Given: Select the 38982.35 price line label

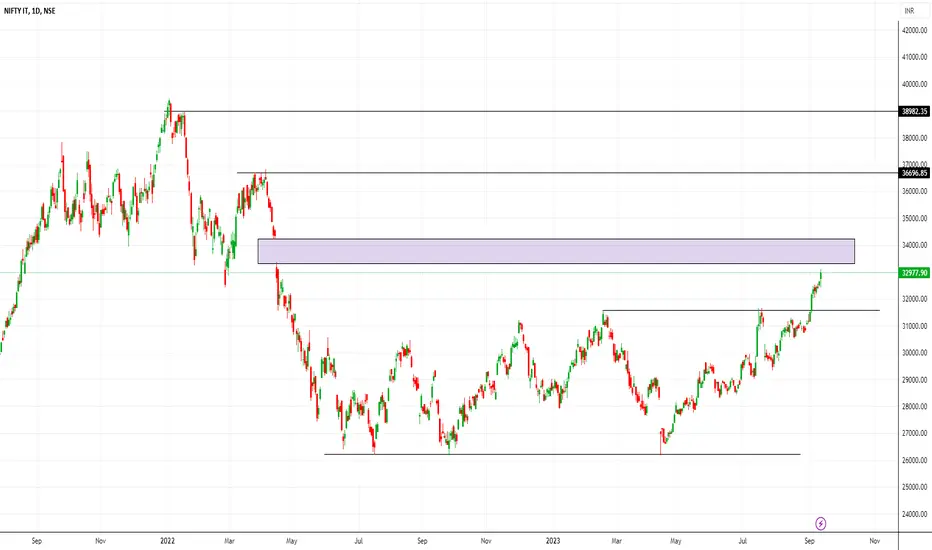Looking at the screenshot, I should click(914, 111).
